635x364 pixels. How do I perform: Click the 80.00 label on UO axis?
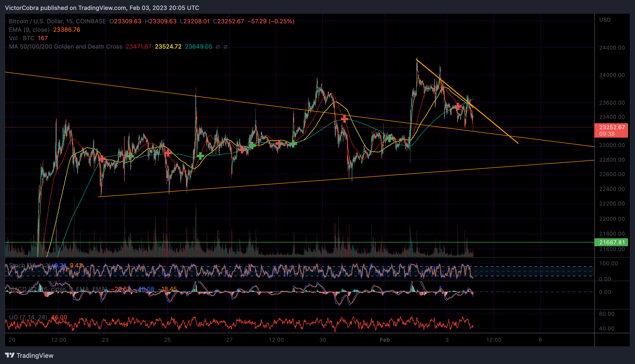coord(607,314)
